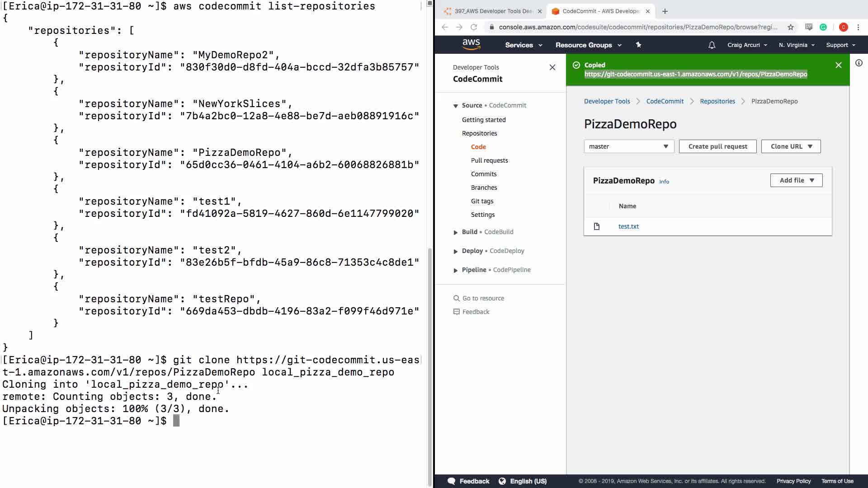This screenshot has width=868, height=488.
Task: Open the notifications bell icon
Action: click(x=712, y=45)
